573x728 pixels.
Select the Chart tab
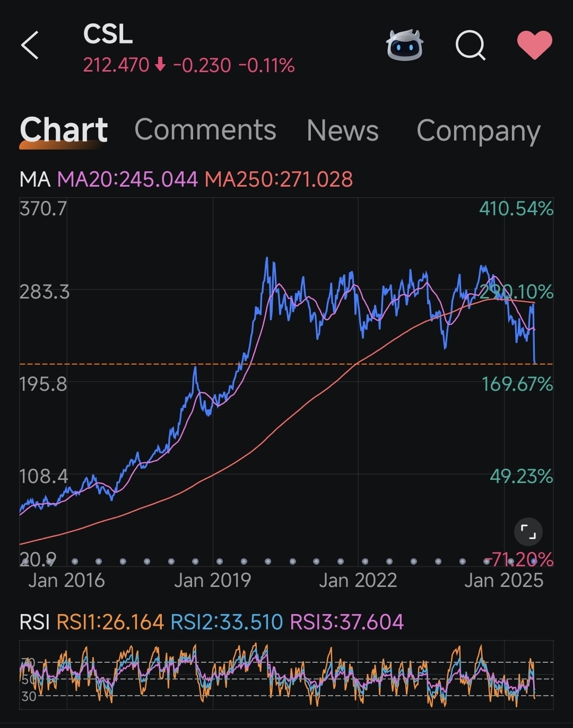coord(64,130)
